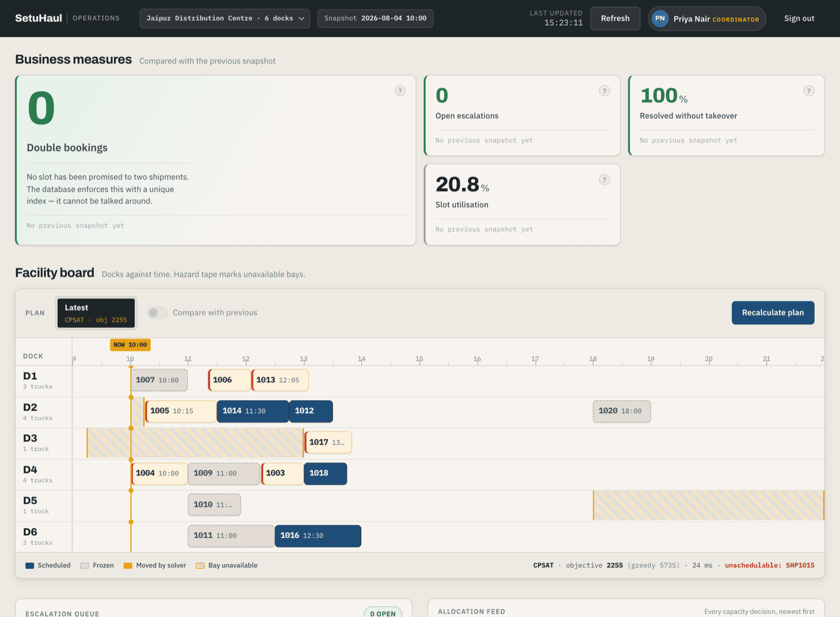Click the unavailable bay block on D3
Image resolution: width=840 pixels, height=617 pixels.
pos(195,443)
